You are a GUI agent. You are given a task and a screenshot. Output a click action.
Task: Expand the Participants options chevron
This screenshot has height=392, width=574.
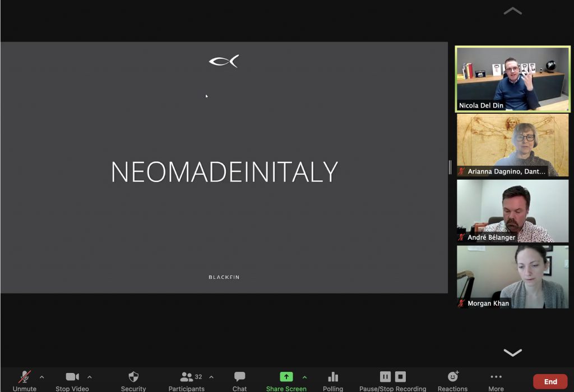(211, 377)
